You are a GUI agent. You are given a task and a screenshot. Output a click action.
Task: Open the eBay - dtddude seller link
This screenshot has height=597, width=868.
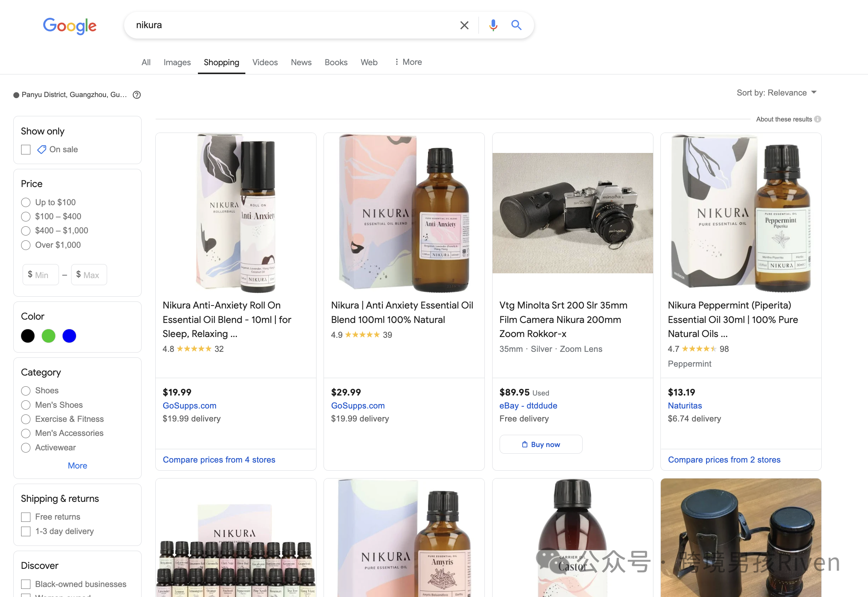(528, 406)
